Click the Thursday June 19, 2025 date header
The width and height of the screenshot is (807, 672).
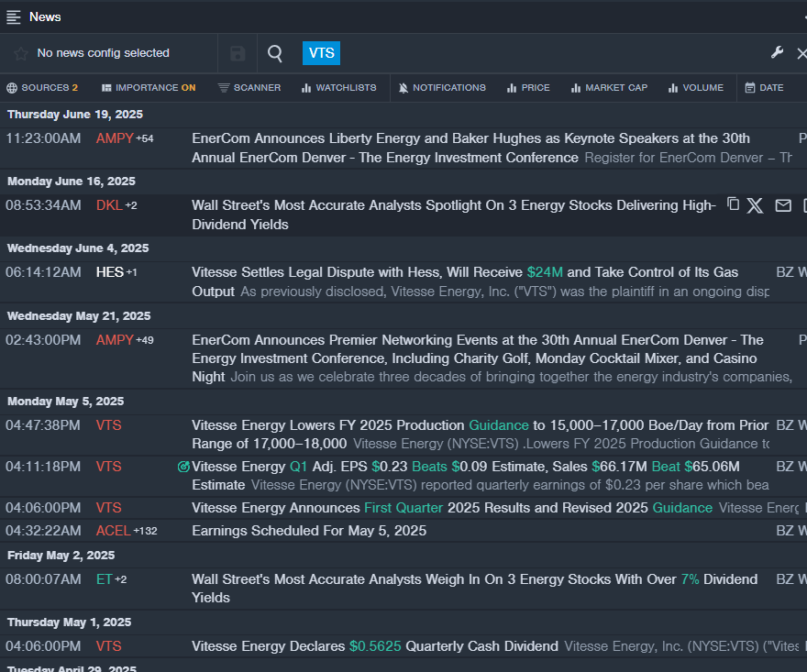click(75, 115)
